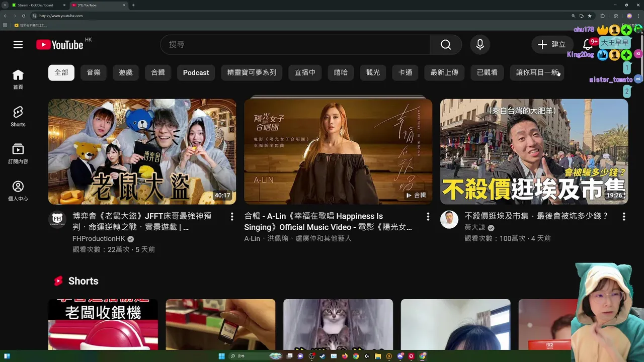Open the 老闆收銀機 Shorts thumbnail
The width and height of the screenshot is (644, 362).
103,324
